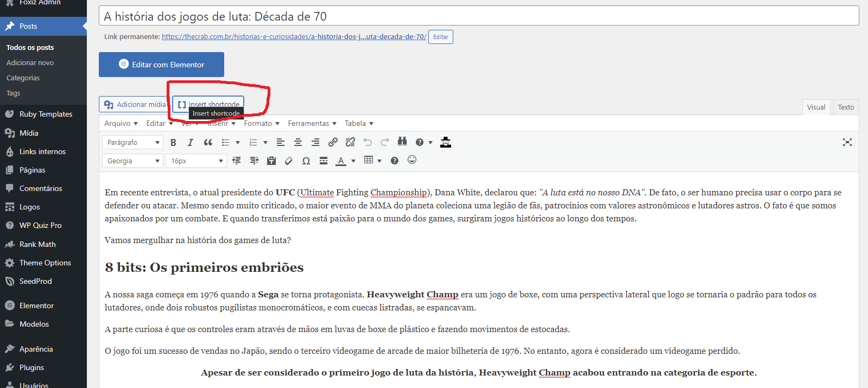This screenshot has width=868, height=388.
Task: Open the Parágrafo format dropdown
Action: point(132,143)
